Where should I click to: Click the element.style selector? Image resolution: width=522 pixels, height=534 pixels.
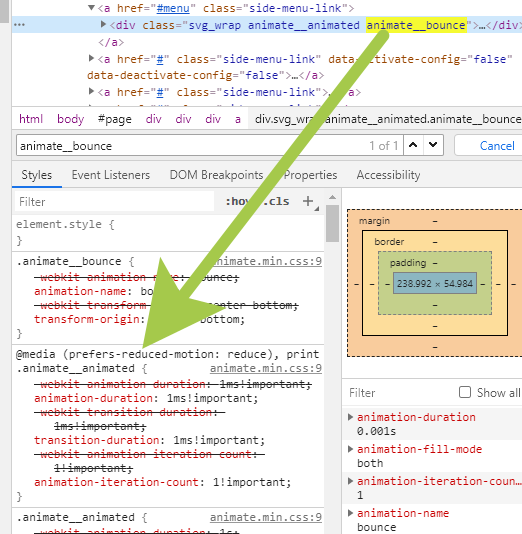pos(59,224)
